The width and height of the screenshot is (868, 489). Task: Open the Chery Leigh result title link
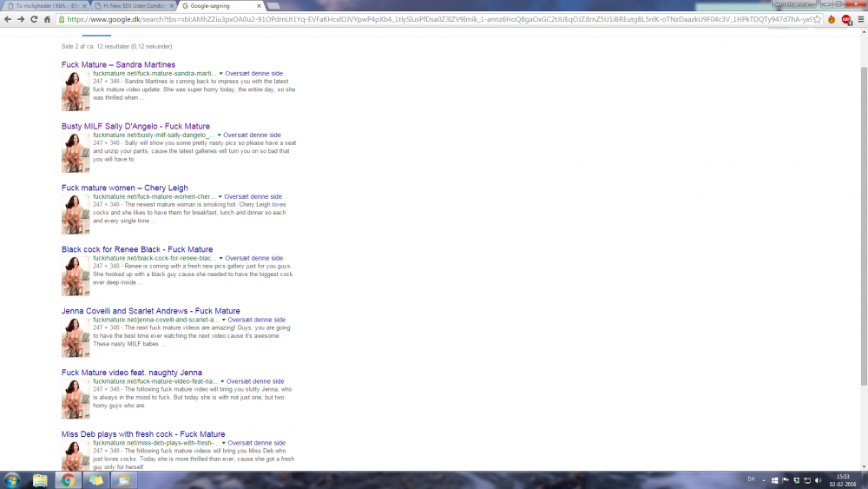(x=124, y=188)
